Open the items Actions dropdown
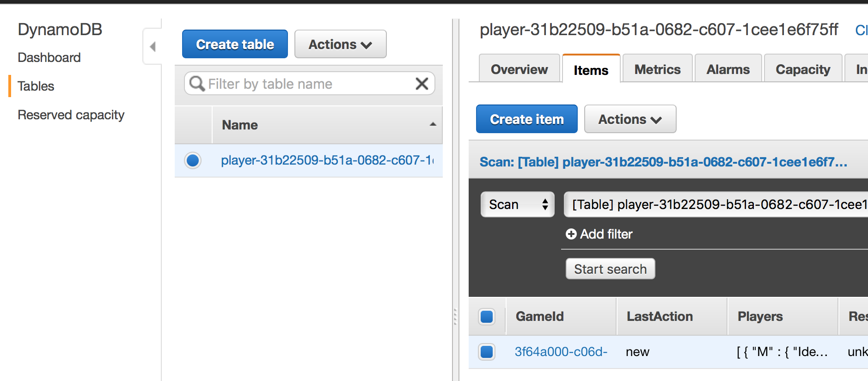 click(630, 119)
